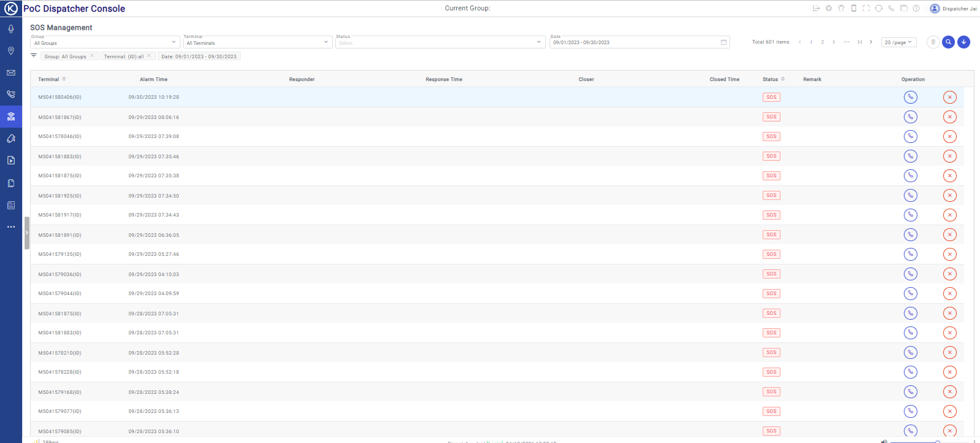Click the SOS Management page title
Viewport: 980px width, 443px height.
[x=61, y=28]
